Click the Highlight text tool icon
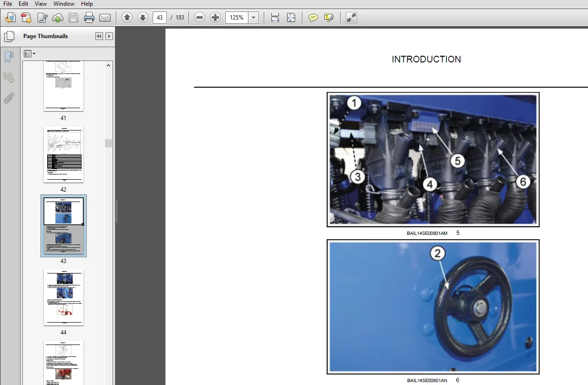Image resolution: width=588 pixels, height=385 pixels. tap(329, 18)
